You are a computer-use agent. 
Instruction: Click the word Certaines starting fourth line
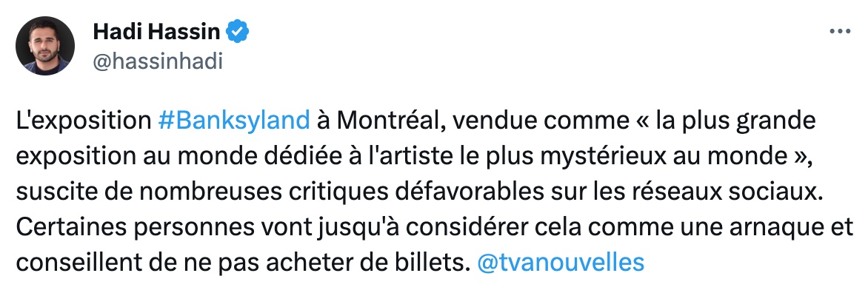tap(64, 227)
